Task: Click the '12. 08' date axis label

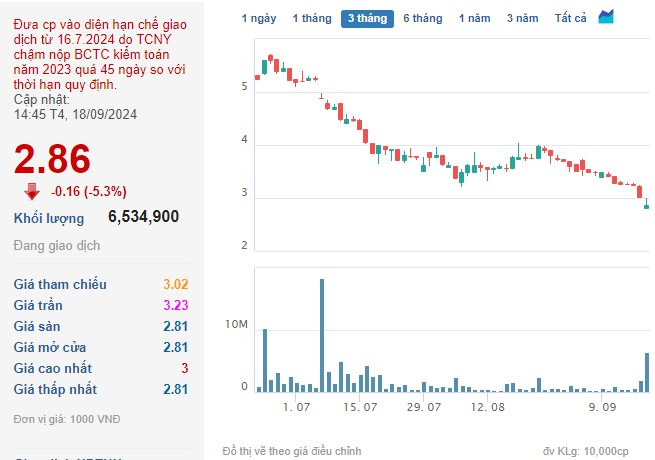Action: pos(487,407)
